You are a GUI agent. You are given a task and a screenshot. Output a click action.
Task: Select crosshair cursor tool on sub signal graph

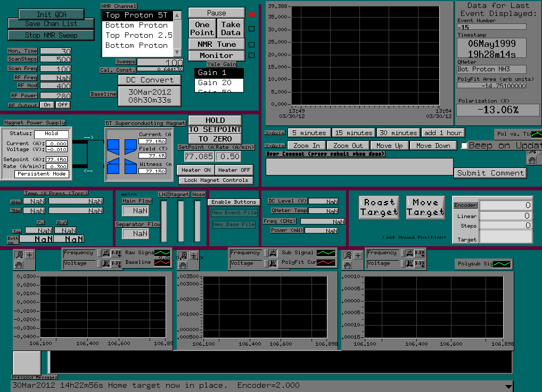pos(194,256)
